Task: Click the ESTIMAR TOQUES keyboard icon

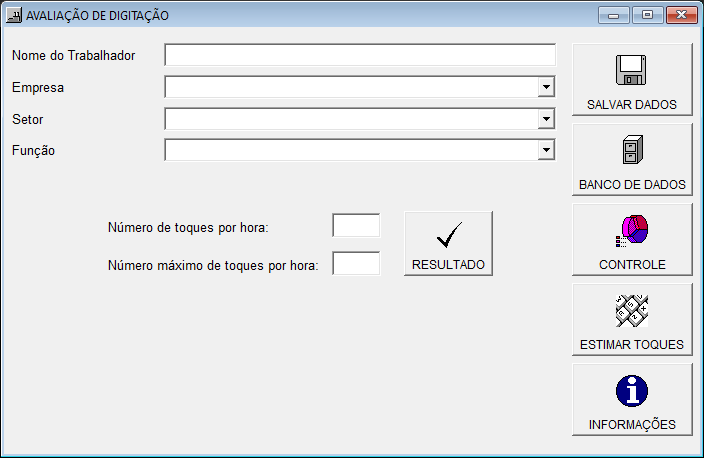Action: pos(631,311)
